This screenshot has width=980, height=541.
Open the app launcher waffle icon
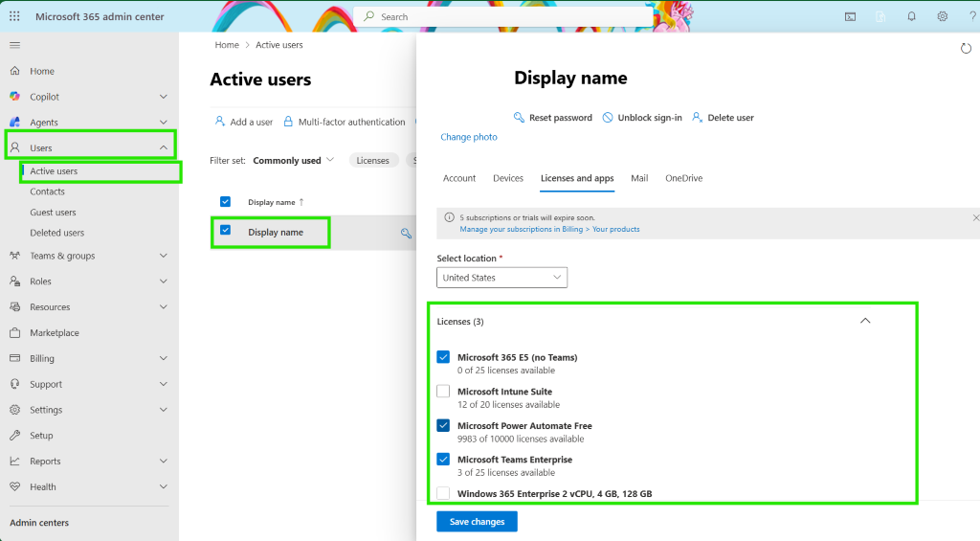coord(14,16)
